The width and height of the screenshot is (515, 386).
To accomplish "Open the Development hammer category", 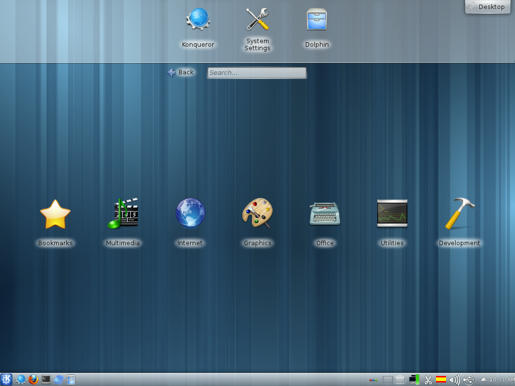I will coord(459,223).
